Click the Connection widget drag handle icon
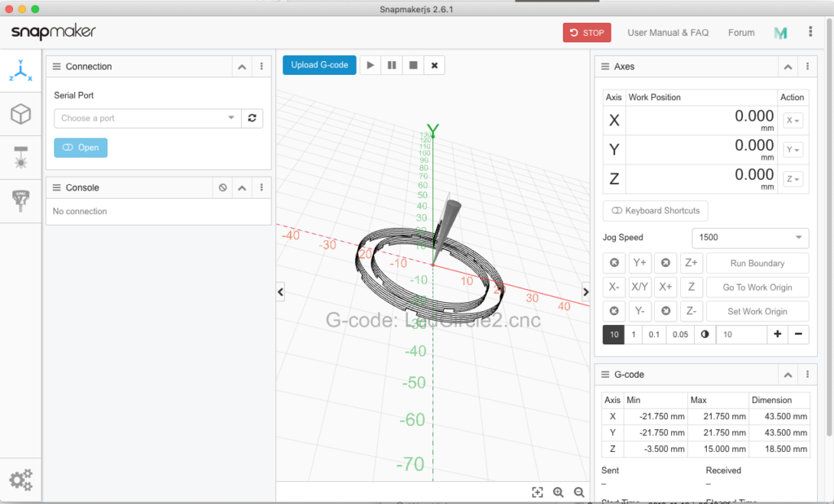The image size is (834, 504). pos(56,67)
